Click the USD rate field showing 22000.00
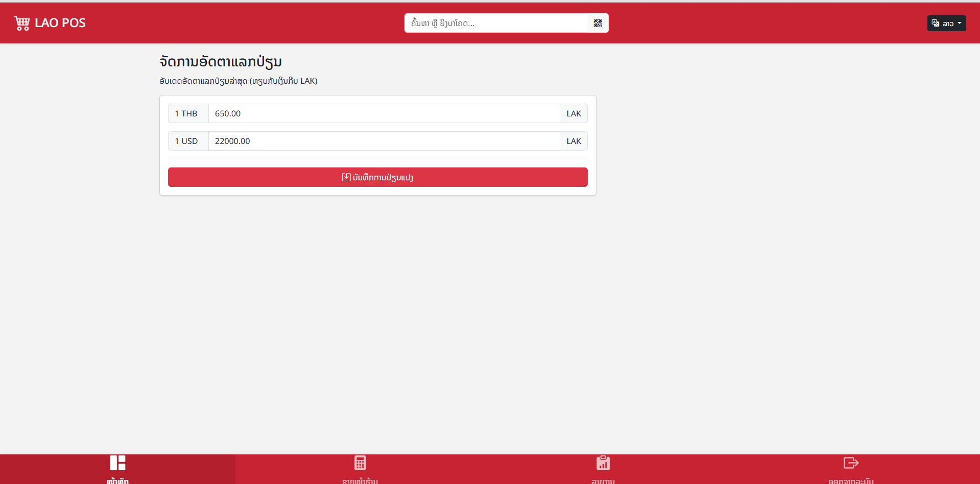The height and width of the screenshot is (484, 980). 384,141
